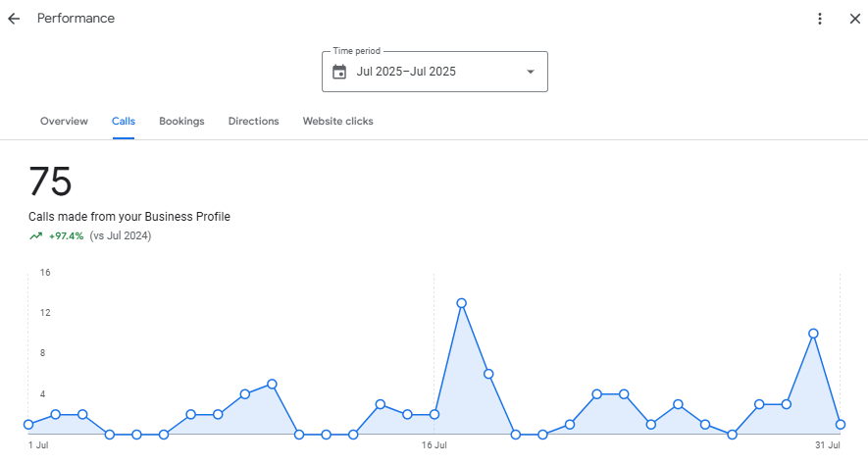Screen dimensions: 868x466
Task: Click the Performance page title
Action: click(x=76, y=19)
